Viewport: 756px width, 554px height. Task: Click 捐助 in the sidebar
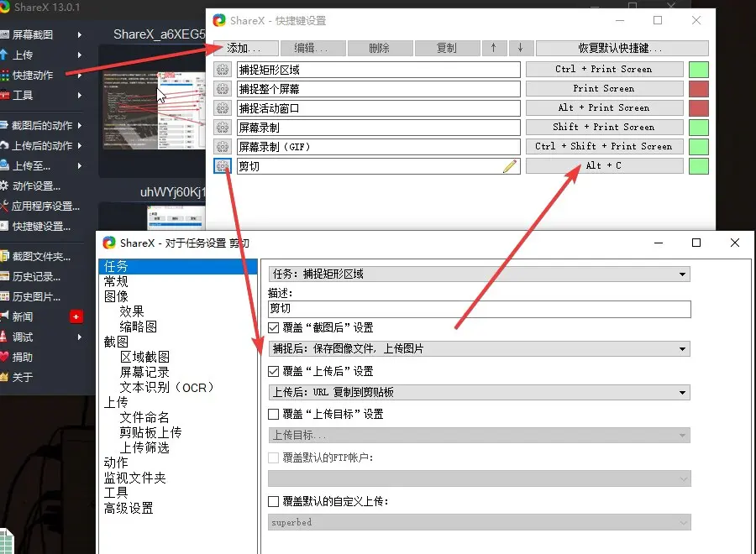[22, 357]
